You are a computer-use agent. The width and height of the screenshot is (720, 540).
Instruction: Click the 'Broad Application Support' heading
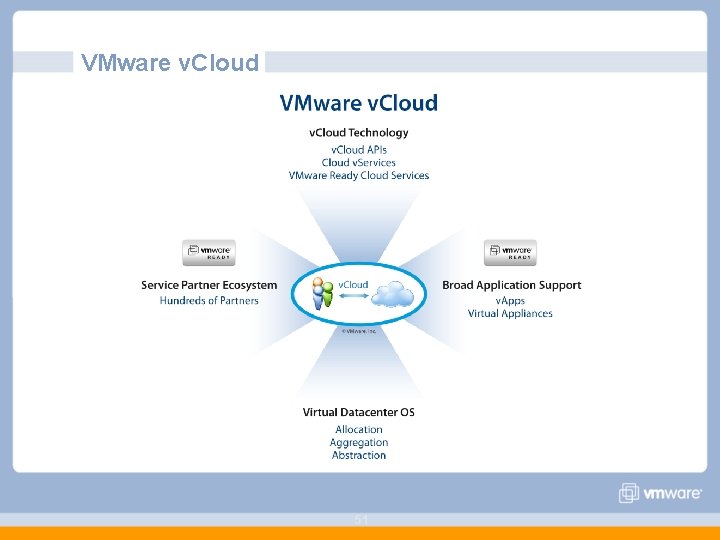pyautogui.click(x=512, y=285)
